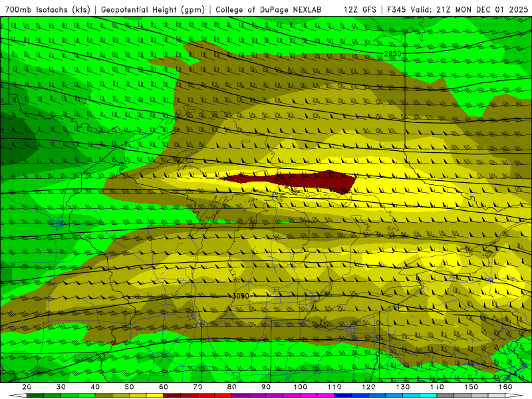The width and height of the screenshot is (532, 399).
Task: Select the dark purple swatch starting at 80
Action: point(241,395)
